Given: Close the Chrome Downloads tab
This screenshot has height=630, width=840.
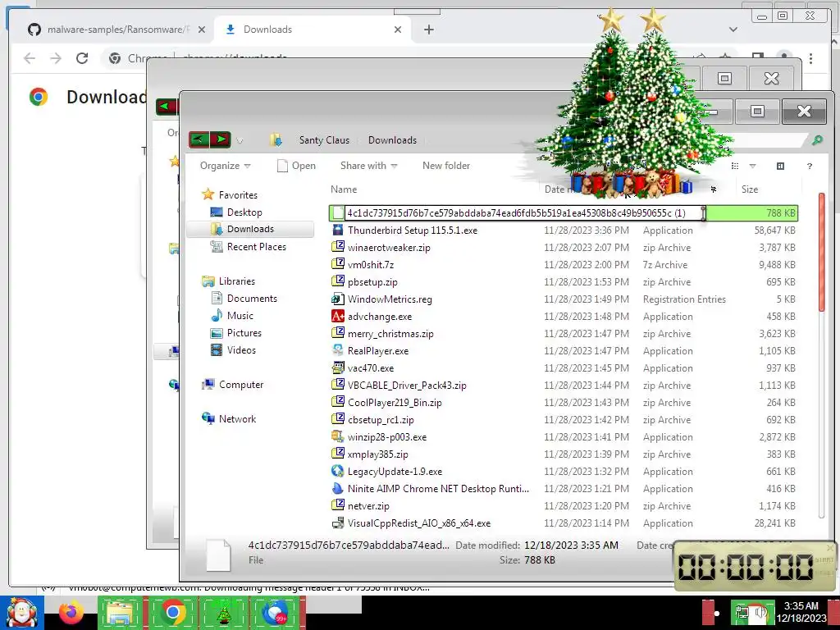Looking at the screenshot, I should click(398, 30).
